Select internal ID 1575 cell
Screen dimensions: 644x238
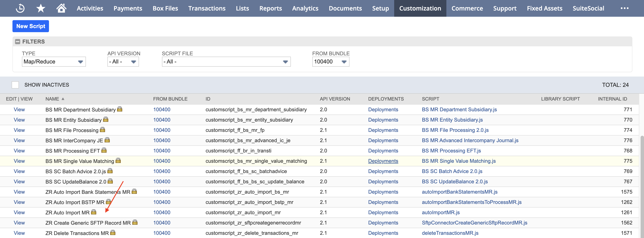click(x=627, y=192)
